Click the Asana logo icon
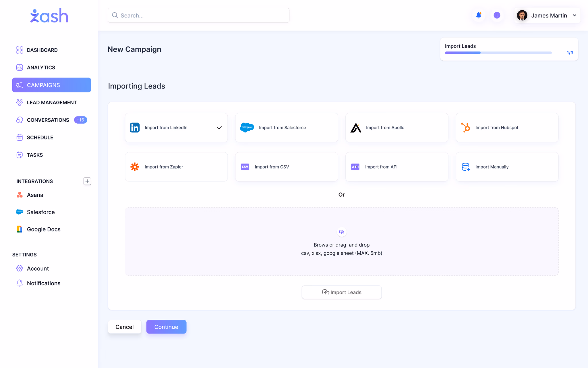 click(x=20, y=195)
